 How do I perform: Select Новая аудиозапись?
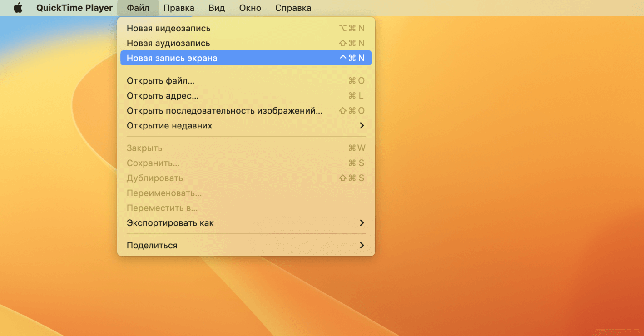[x=168, y=43]
